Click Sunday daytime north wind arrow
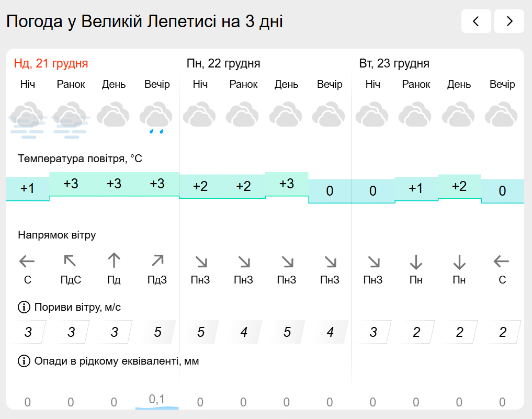Viewport: 532px width, 419px height. click(114, 260)
